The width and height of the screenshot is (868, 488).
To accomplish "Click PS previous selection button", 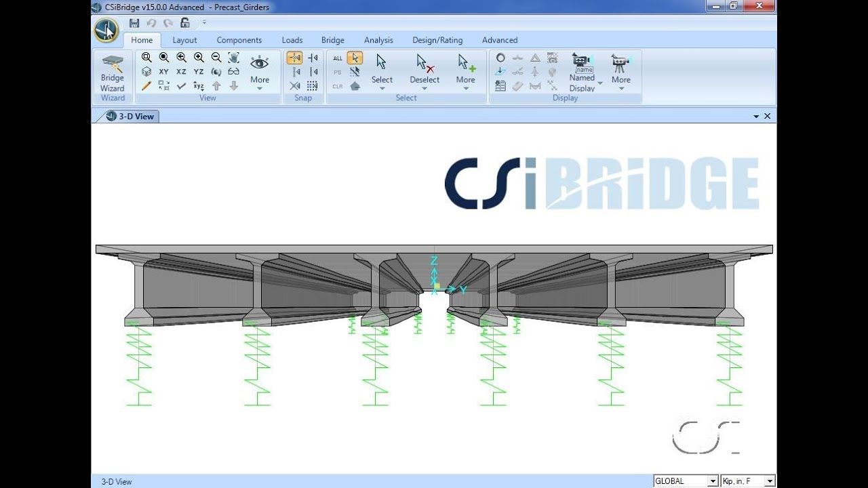I will click(x=338, y=72).
